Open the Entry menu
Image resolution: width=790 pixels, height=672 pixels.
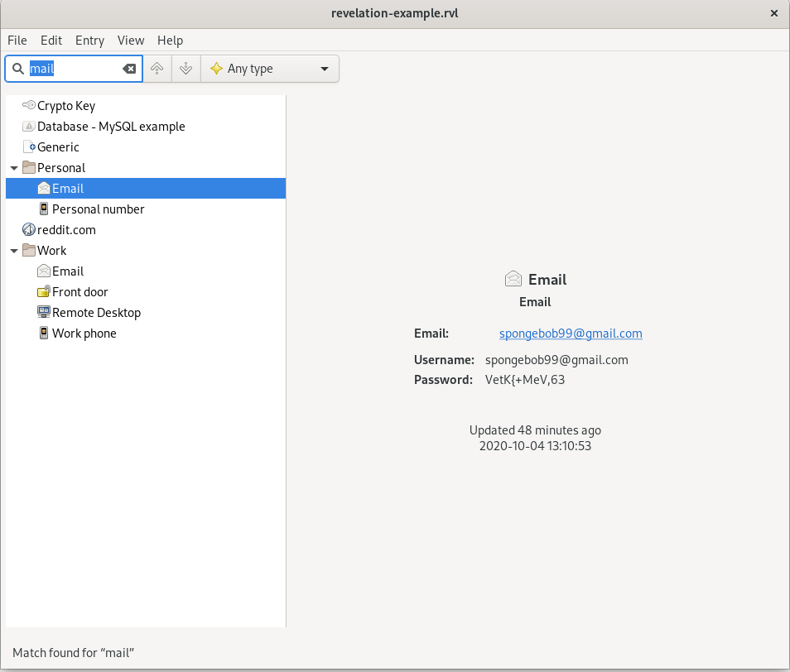tap(89, 41)
